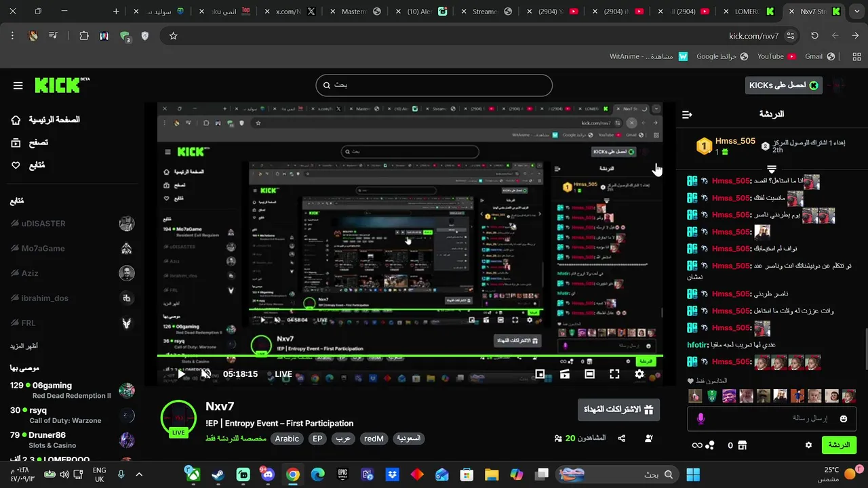Open recommended channel Druner86
This screenshot has width=868, height=488.
(x=72, y=440)
